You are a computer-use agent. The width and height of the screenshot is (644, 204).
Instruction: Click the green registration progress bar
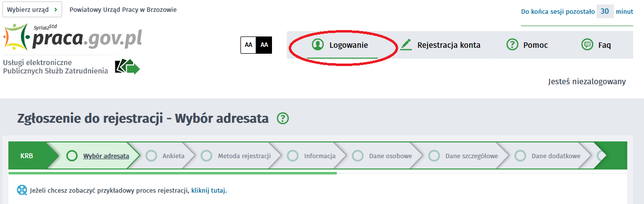tap(172, 173)
